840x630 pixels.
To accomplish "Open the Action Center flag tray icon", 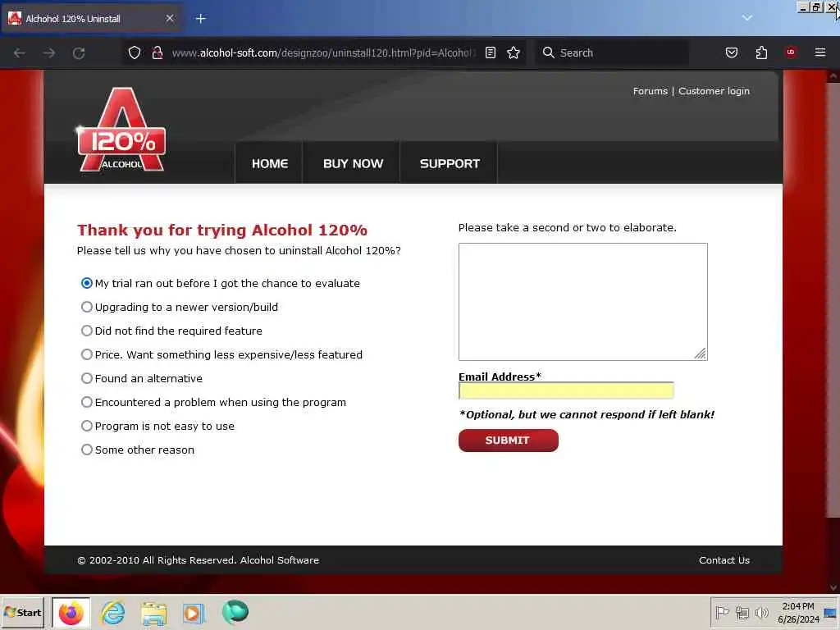I will 722,612.
